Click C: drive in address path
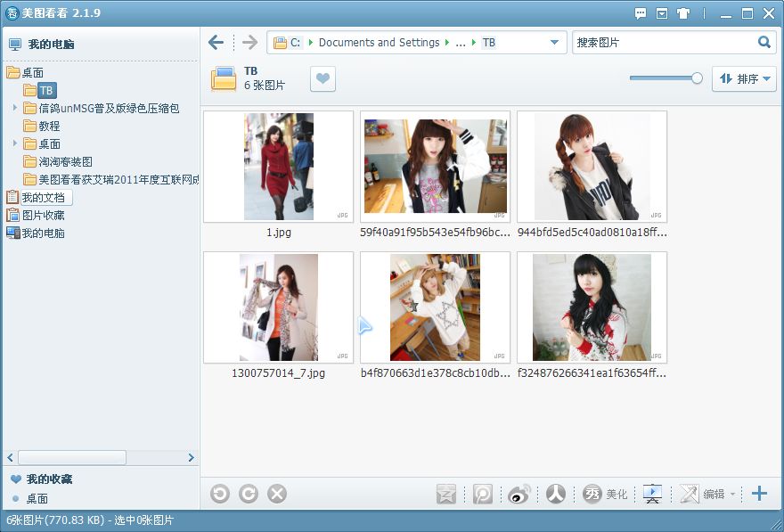 (296, 43)
